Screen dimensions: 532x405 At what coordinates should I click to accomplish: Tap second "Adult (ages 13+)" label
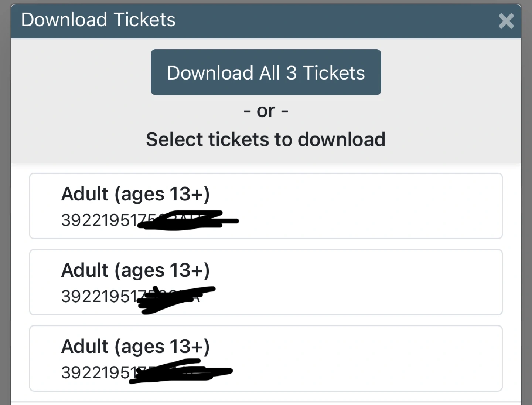click(135, 270)
